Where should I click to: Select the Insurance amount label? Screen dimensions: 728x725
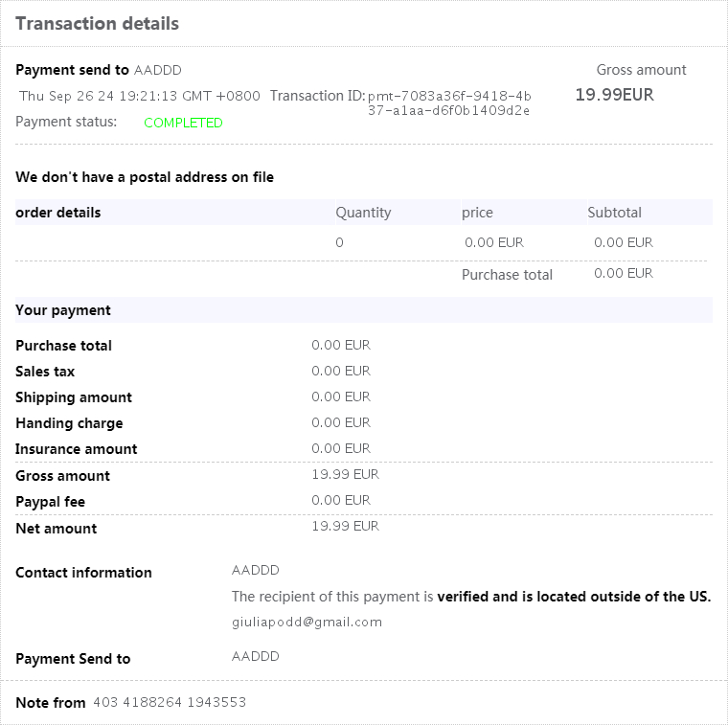point(77,449)
